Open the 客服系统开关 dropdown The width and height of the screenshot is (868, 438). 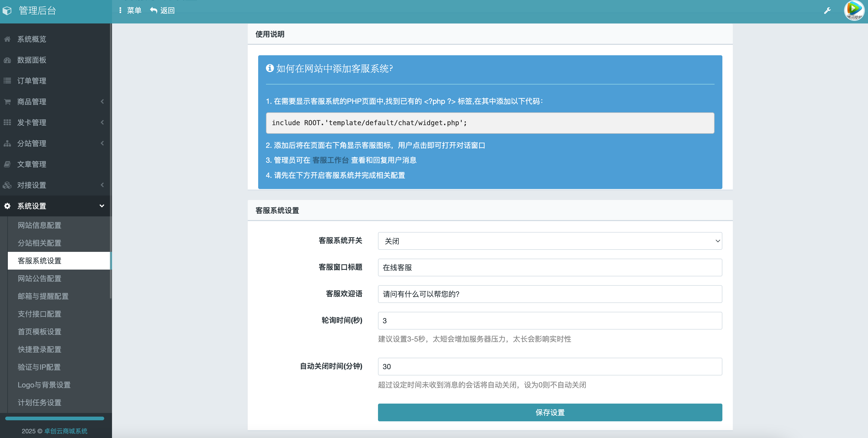point(550,241)
